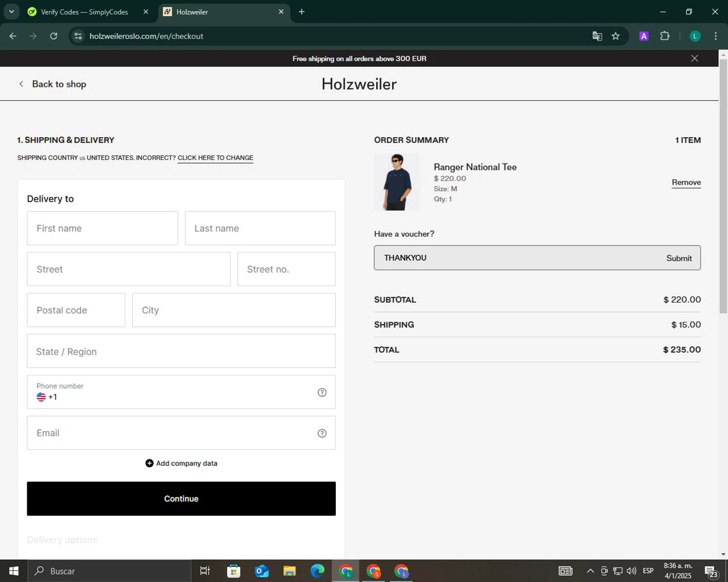Viewport: 728px width, 582px height.
Task: Expand Add company data
Action: tap(181, 463)
